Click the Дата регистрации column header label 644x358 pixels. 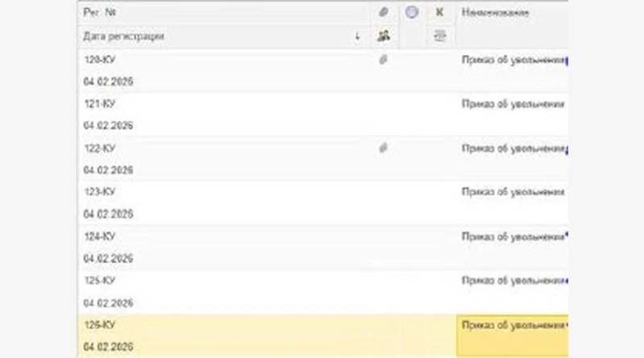tap(123, 36)
